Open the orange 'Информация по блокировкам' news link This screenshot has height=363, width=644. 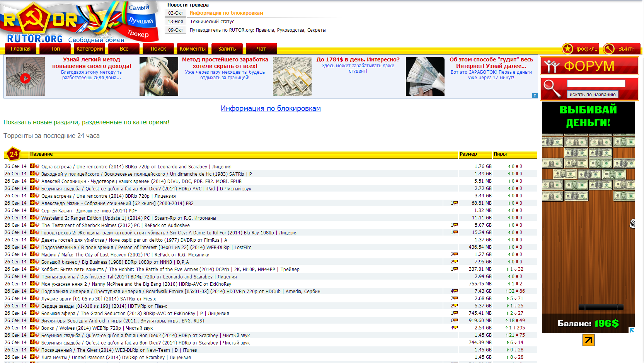pos(227,13)
